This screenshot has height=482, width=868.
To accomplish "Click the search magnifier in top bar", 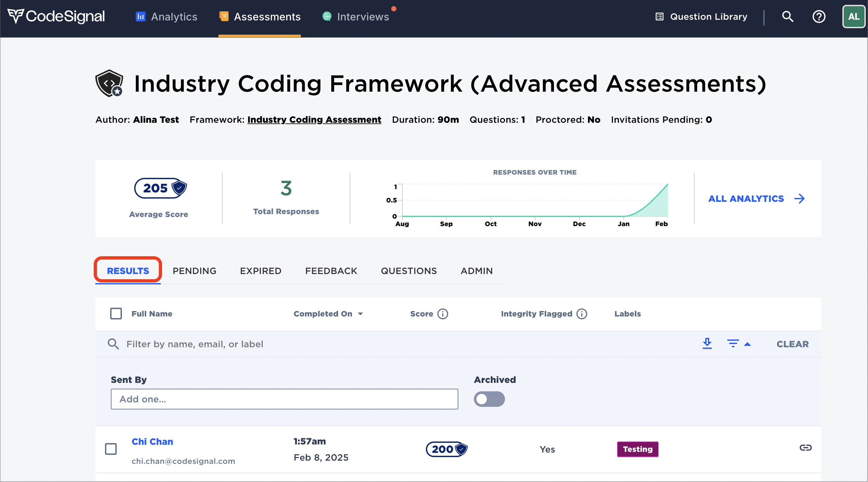I will (x=788, y=17).
